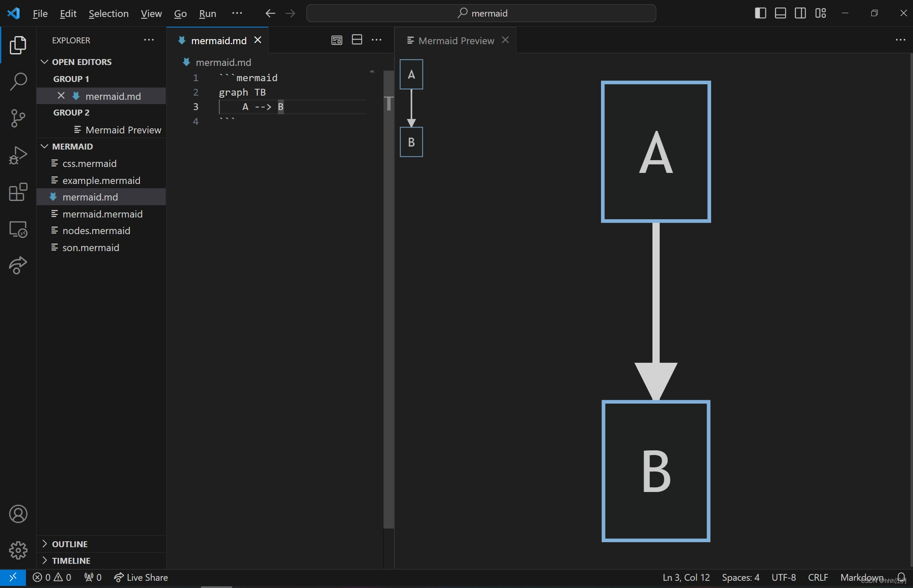The image size is (913, 588).
Task: Open nodes.mermaid file
Action: coord(101,231)
